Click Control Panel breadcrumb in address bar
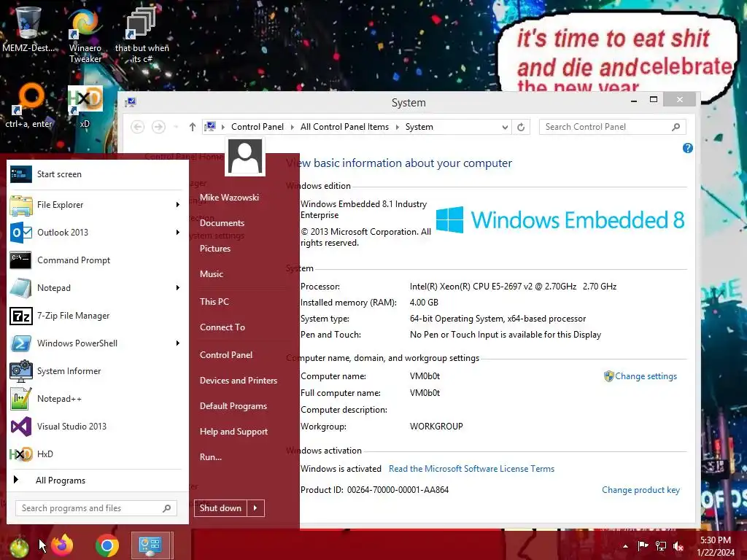 pos(258,127)
